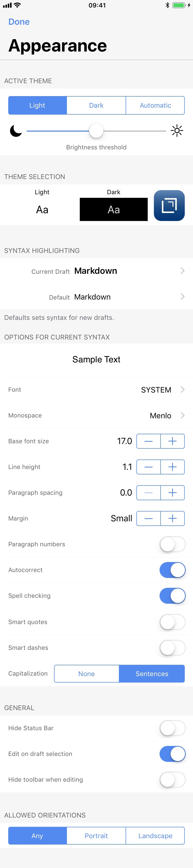Turn off the Autocorrect switch

(x=172, y=570)
